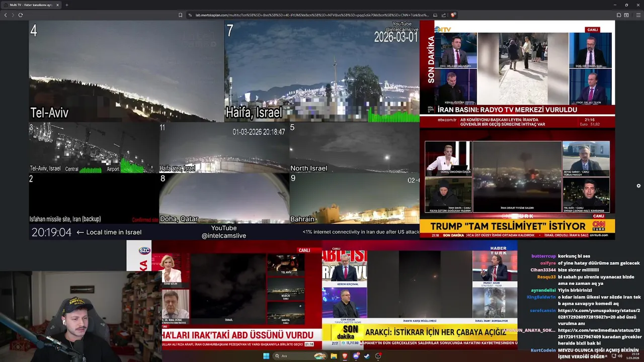This screenshot has width=644, height=362.
Task: Click the Tel-Aviv camera 4 feed
Action: pos(126,71)
